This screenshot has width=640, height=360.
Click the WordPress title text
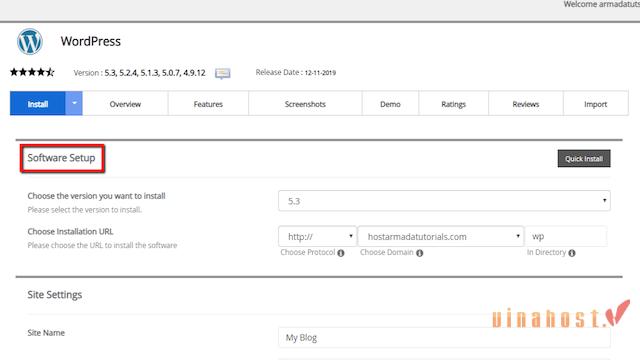click(x=91, y=41)
